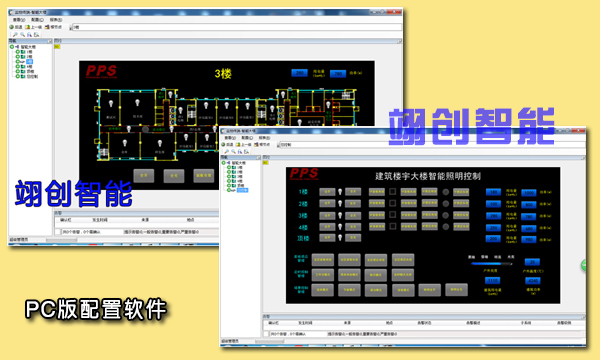Click the 根节点 root node icon in the 3楼 window
Viewport: 600px width, 360px height.
(x=47, y=27)
